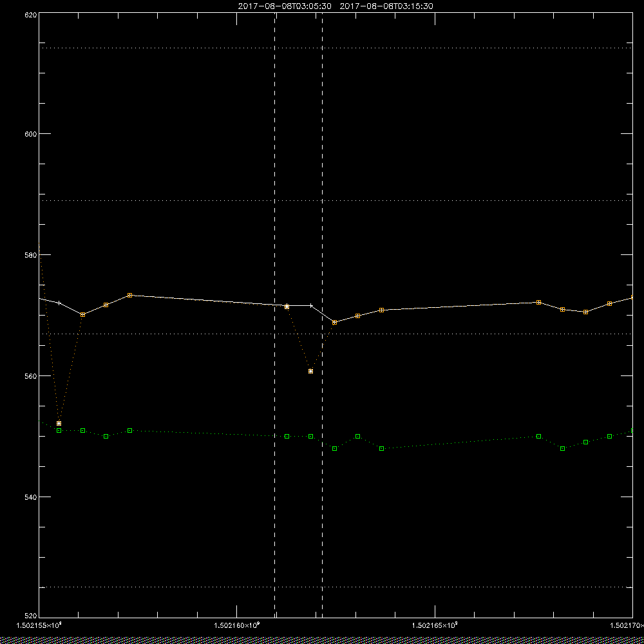Select the 560 y-axis label
Screen dimensions: 644x644
[31, 376]
